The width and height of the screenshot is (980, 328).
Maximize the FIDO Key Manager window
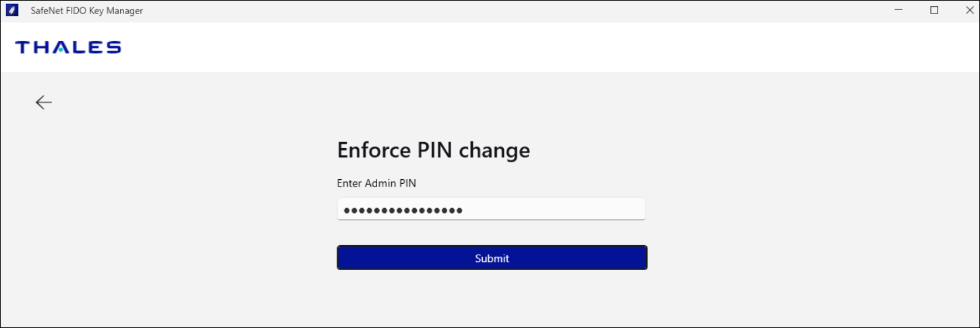coord(934,10)
